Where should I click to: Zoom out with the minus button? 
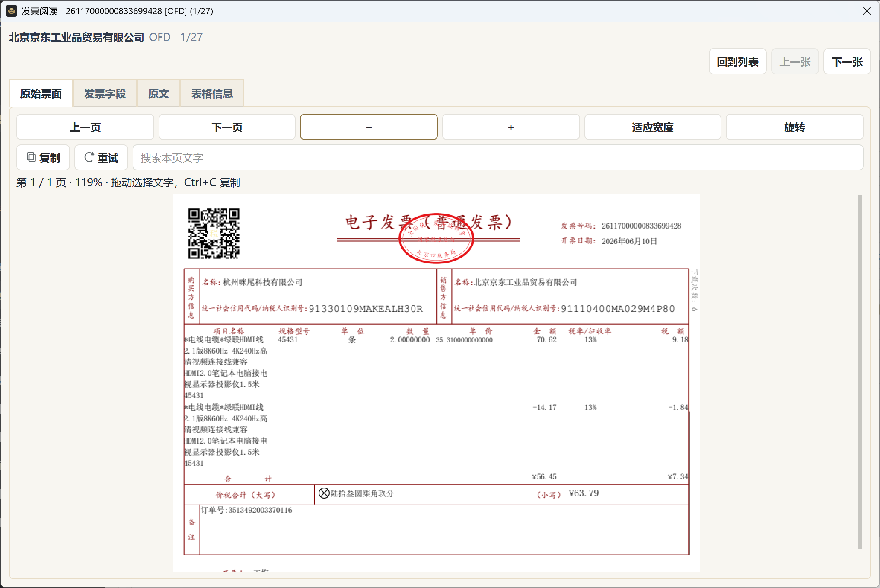point(369,128)
